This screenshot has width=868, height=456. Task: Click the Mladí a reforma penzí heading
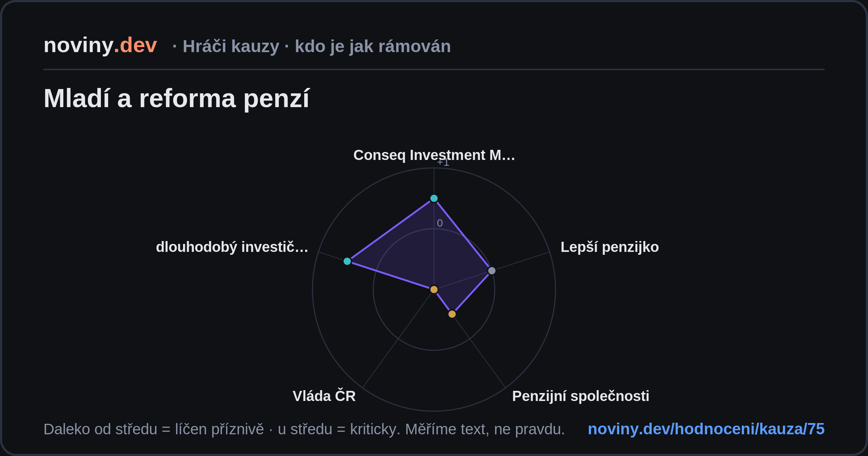pos(176,98)
